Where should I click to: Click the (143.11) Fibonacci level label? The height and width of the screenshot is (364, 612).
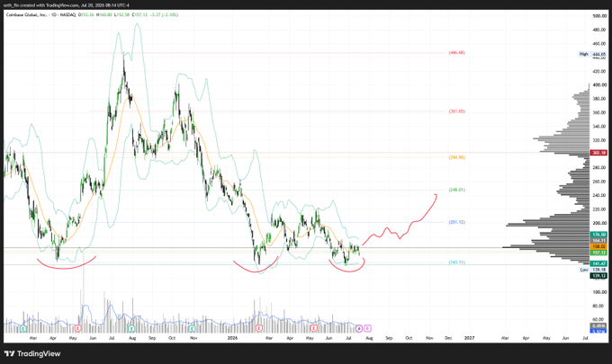(x=456, y=262)
